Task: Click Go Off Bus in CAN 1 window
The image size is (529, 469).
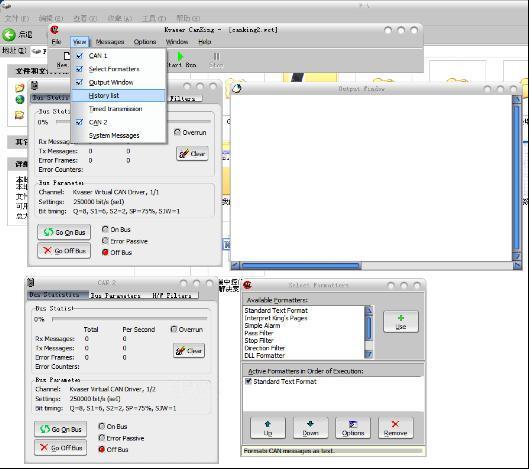Action: tap(64, 251)
